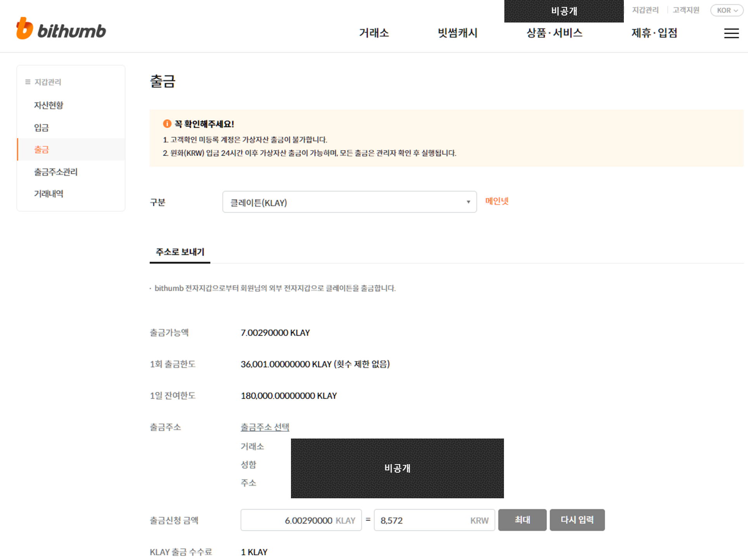This screenshot has height=560, width=748.
Task: Open 고객지원 link in top bar
Action: click(x=686, y=10)
